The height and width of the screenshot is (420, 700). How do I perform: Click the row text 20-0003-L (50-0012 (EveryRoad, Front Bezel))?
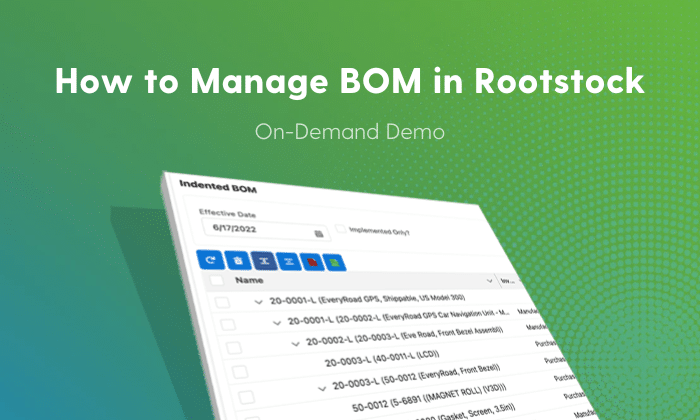(416, 377)
